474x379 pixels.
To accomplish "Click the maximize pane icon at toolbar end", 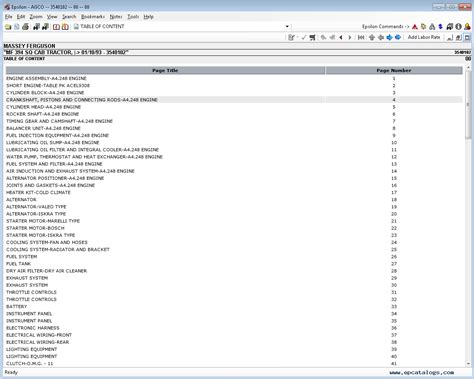I will 467,38.
